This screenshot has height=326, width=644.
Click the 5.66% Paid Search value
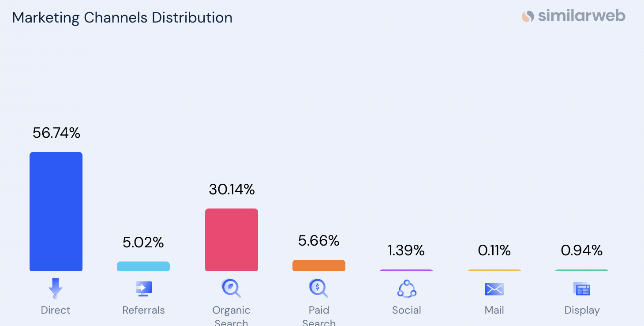319,240
